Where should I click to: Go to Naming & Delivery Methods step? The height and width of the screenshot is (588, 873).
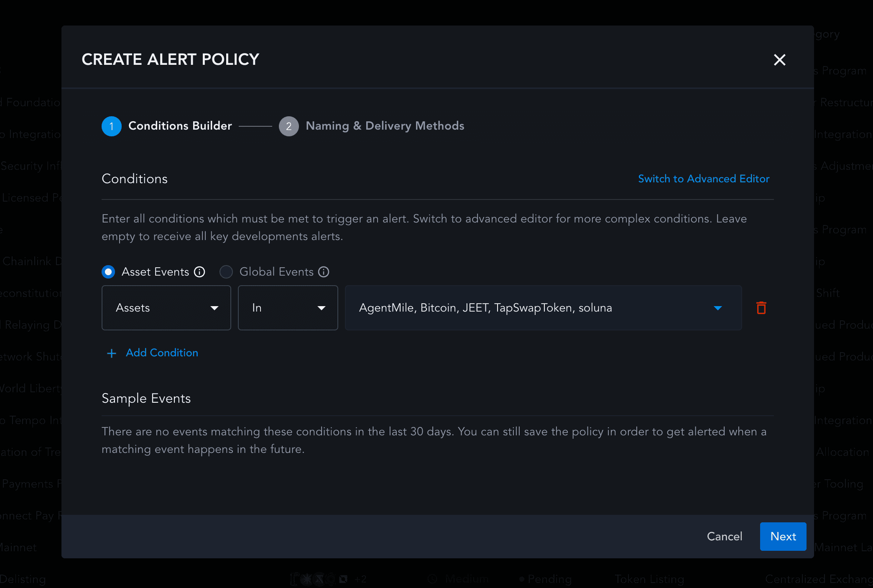pyautogui.click(x=385, y=126)
